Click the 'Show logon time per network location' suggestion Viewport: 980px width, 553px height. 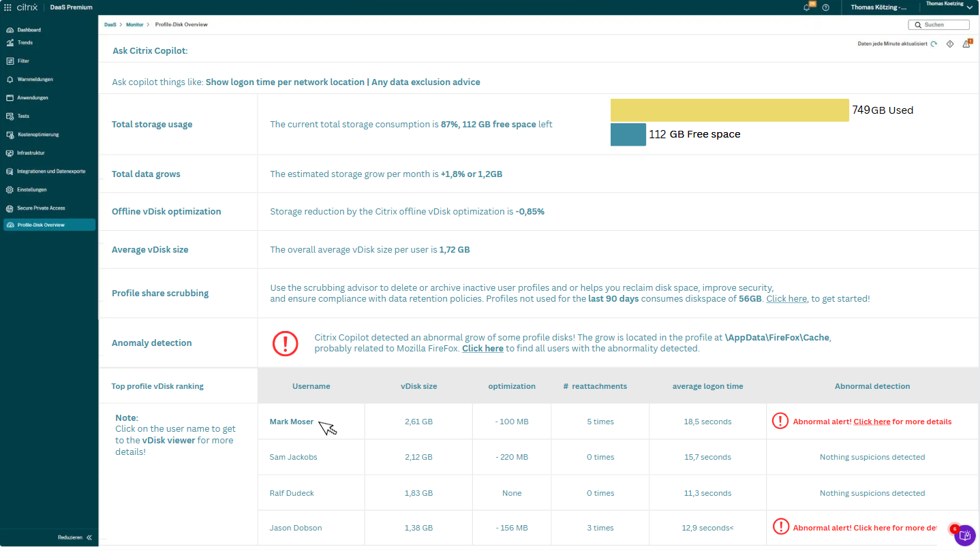click(285, 82)
